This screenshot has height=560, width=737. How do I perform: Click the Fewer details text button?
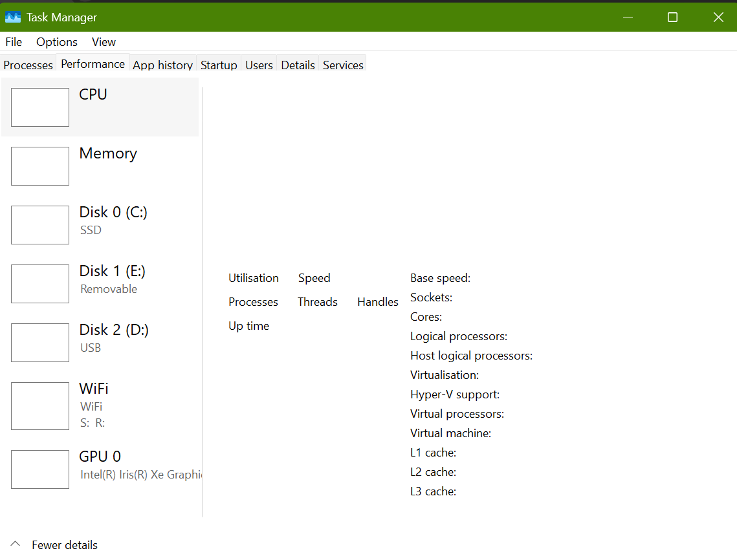(x=65, y=545)
